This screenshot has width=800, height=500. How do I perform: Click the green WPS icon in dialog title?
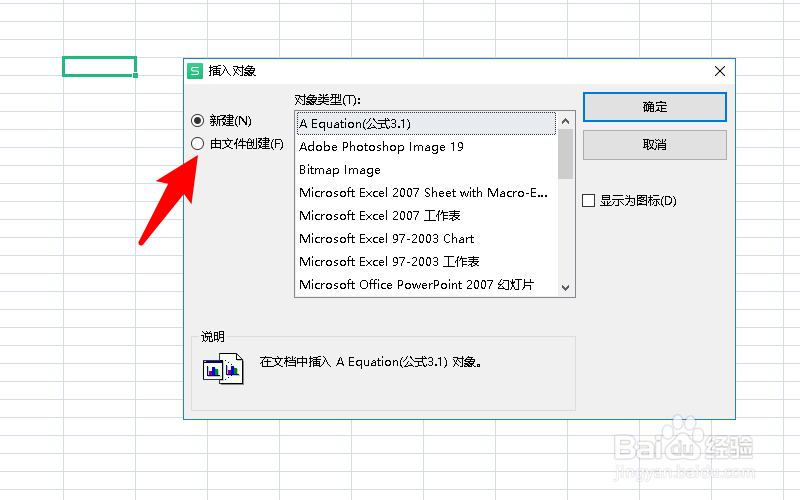(x=195, y=71)
